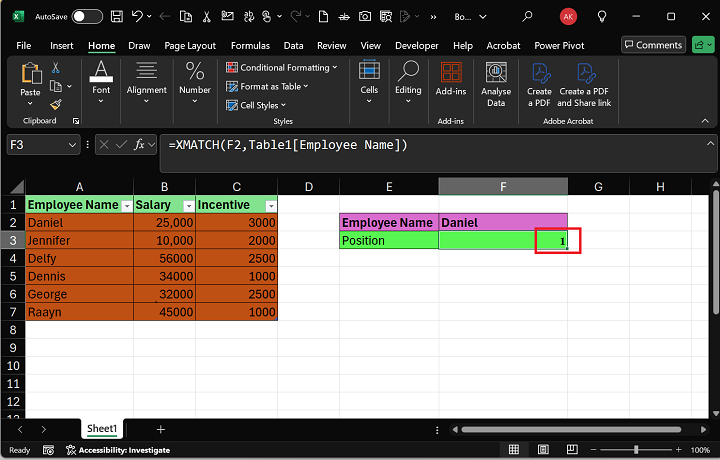This screenshot has width=720, height=460.
Task: Click the New blank file icon
Action: (323, 17)
